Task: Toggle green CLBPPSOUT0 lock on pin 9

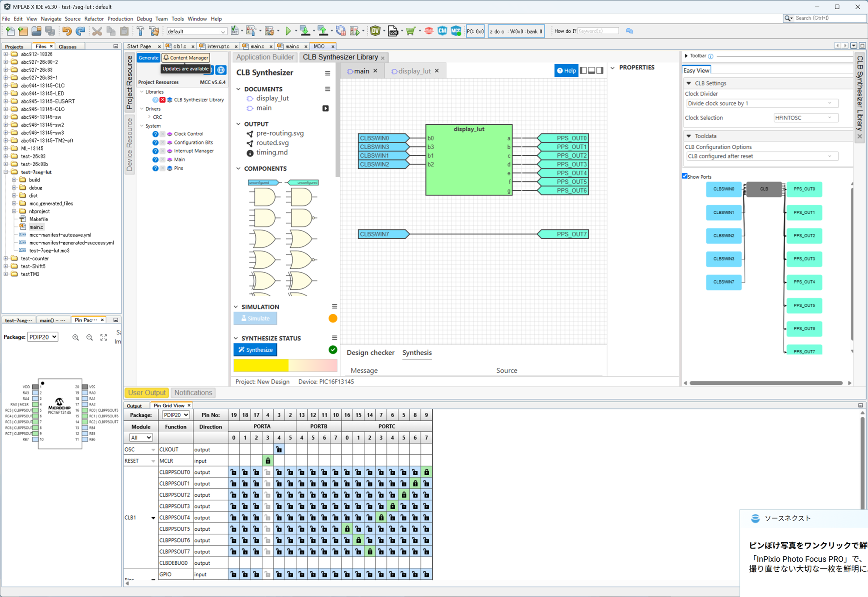Action: (x=427, y=472)
